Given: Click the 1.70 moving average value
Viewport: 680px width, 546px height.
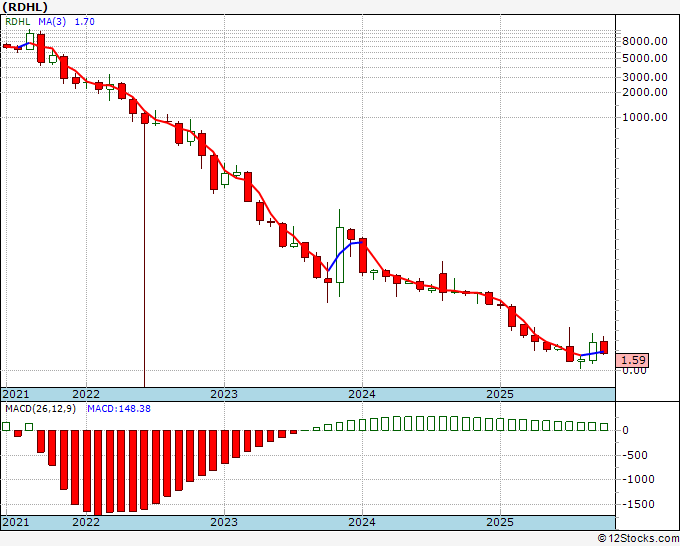Looking at the screenshot, I should coord(85,22).
